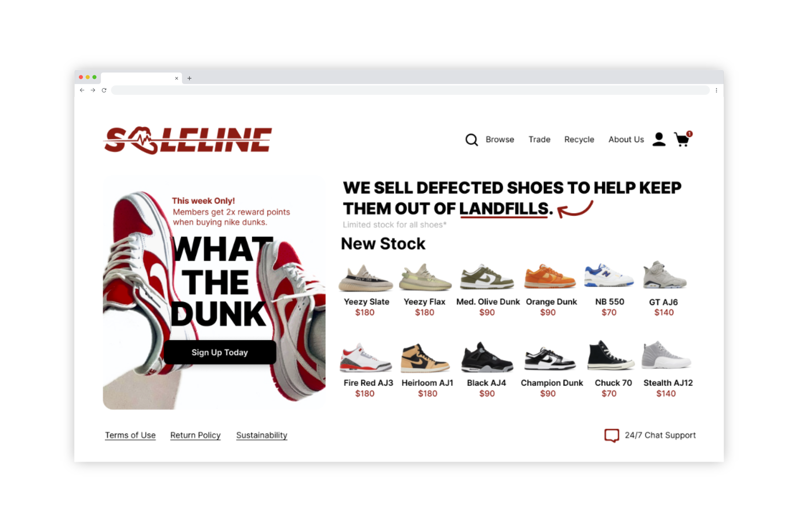Go to the Trade page

[x=539, y=139]
